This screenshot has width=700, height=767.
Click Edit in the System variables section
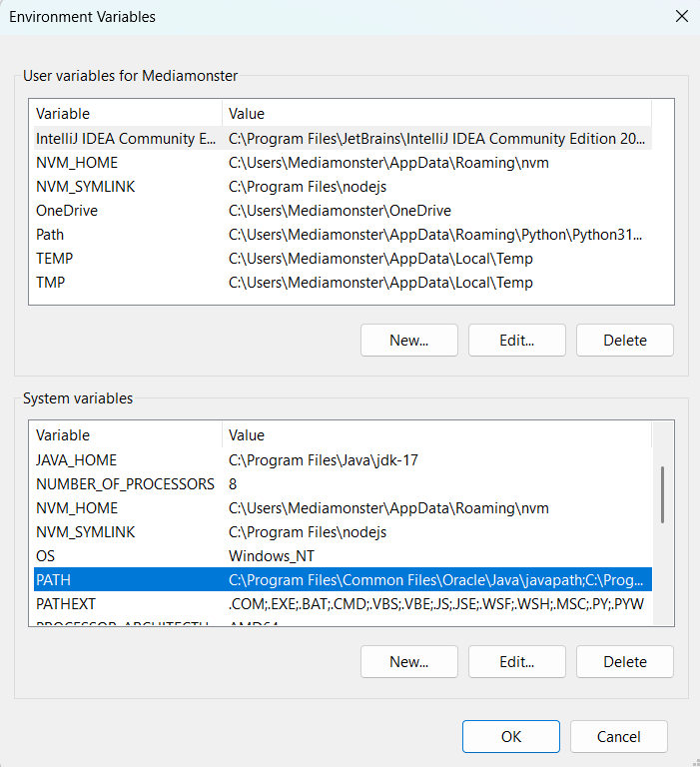517,661
